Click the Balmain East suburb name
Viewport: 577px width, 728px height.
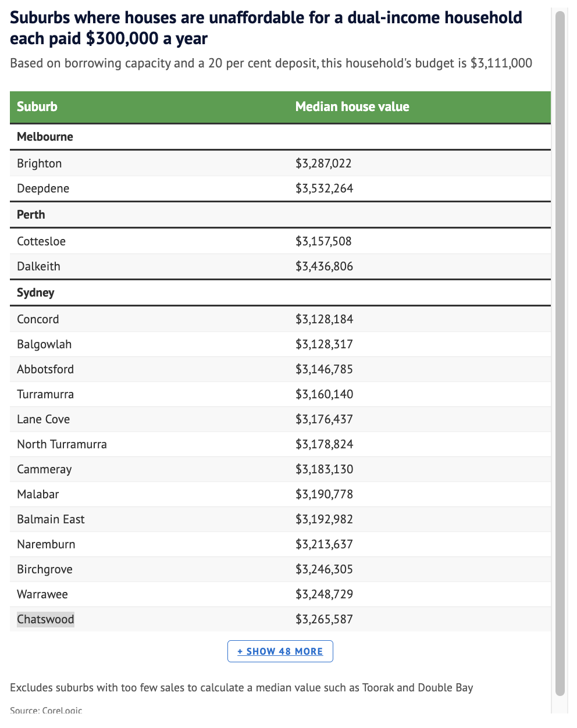51,519
